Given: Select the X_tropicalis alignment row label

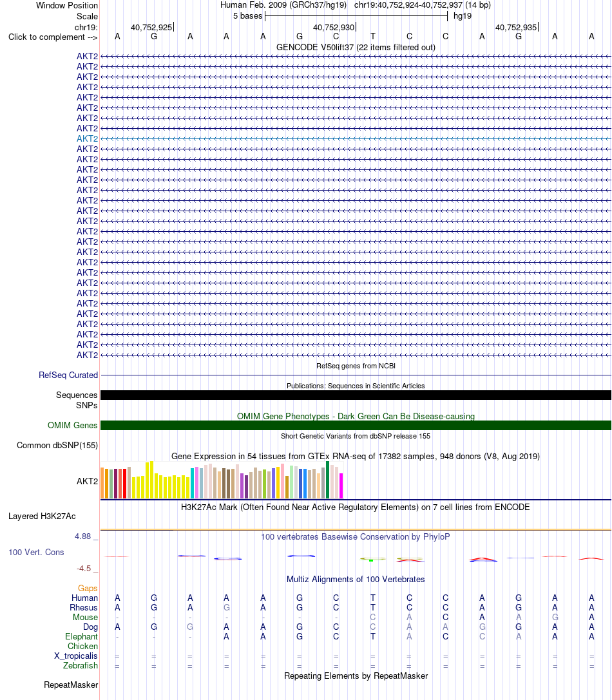Looking at the screenshot, I should [76, 656].
